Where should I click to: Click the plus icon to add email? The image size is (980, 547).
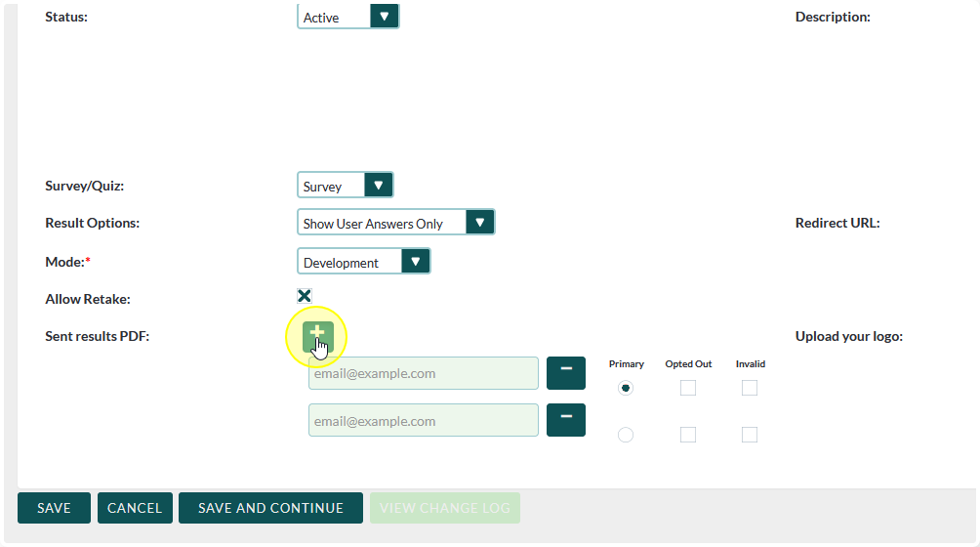[x=317, y=336]
